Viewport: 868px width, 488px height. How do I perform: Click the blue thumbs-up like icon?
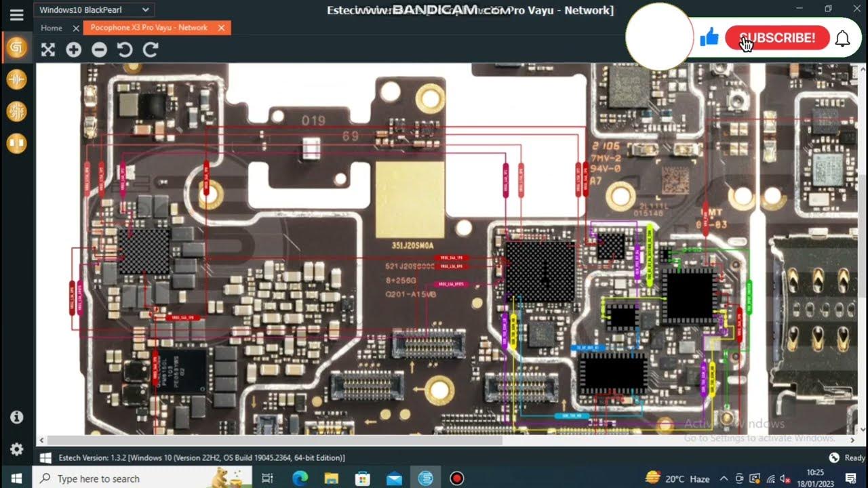(x=709, y=37)
